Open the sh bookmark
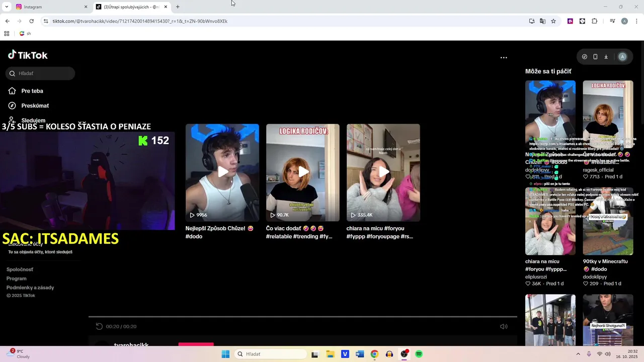The image size is (644, 362). tap(25, 34)
